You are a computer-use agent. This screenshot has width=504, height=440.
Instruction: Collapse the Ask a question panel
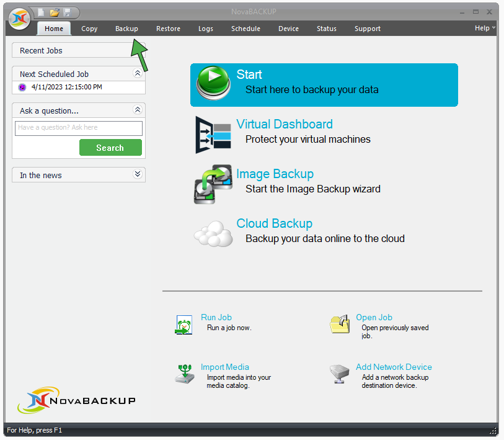[138, 110]
